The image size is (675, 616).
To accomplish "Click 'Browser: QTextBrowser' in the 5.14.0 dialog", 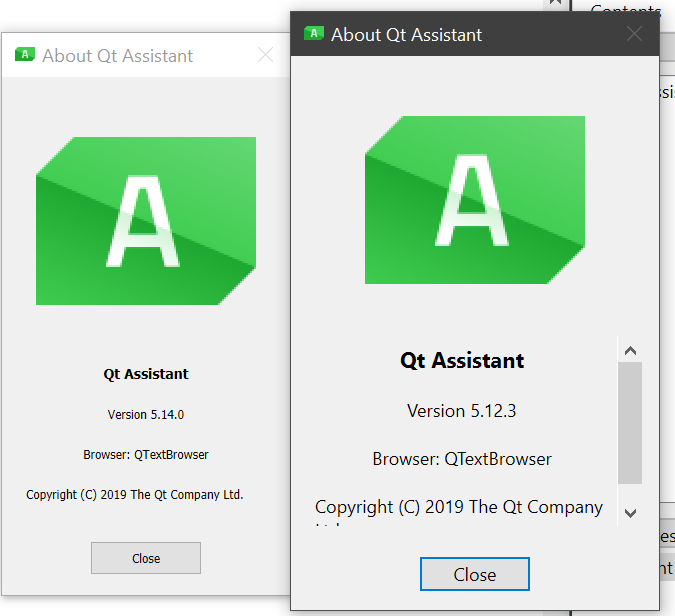I will click(x=146, y=454).
